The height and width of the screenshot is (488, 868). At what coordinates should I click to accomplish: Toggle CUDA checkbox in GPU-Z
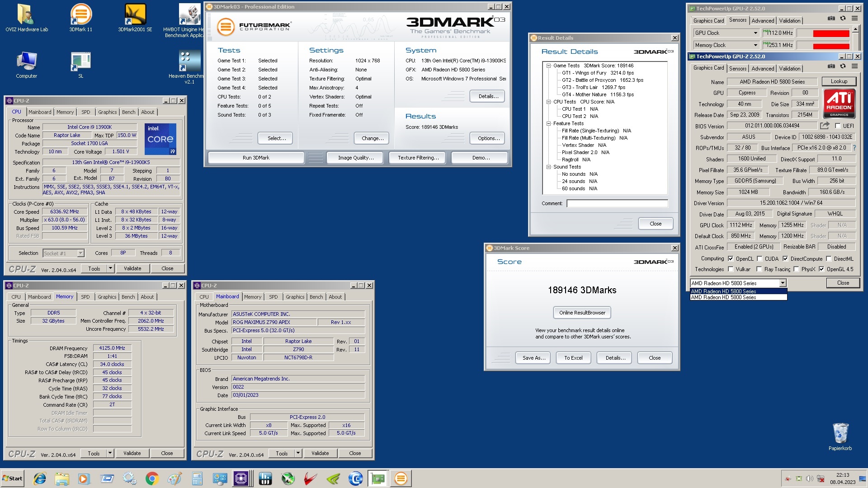759,259
